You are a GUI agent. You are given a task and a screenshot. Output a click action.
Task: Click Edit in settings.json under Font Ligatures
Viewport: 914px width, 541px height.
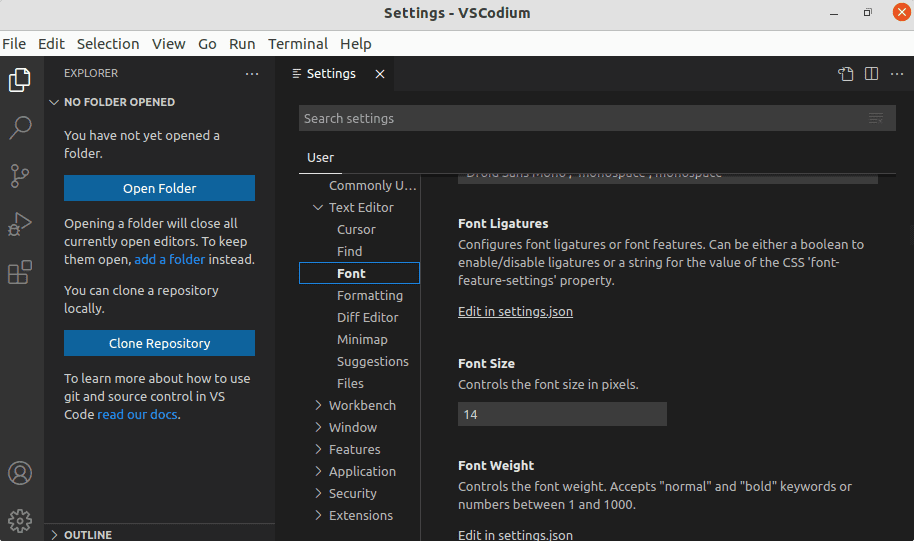(515, 311)
